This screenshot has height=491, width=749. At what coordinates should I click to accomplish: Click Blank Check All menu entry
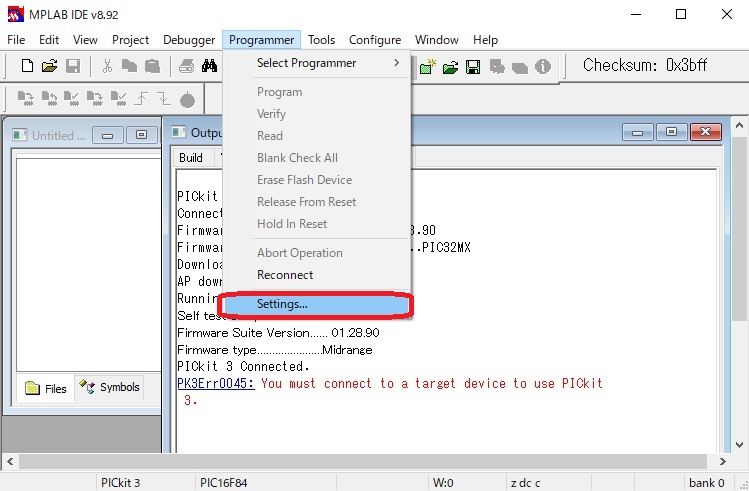tap(316, 158)
